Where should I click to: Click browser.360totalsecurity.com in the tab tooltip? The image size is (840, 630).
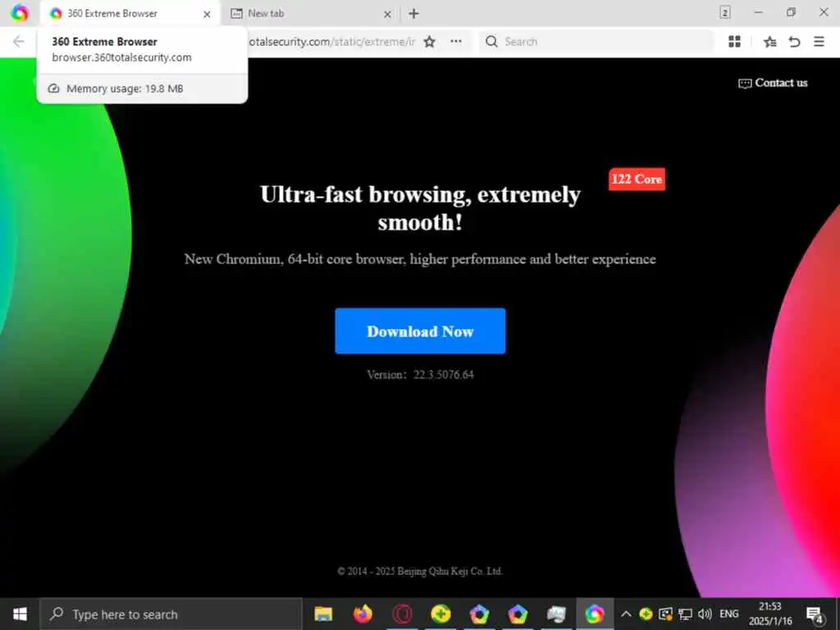point(121,57)
